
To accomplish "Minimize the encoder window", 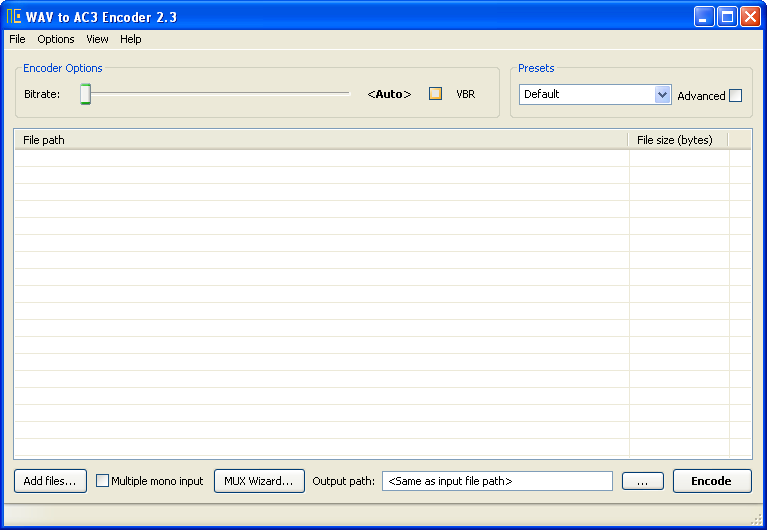I will point(704,17).
